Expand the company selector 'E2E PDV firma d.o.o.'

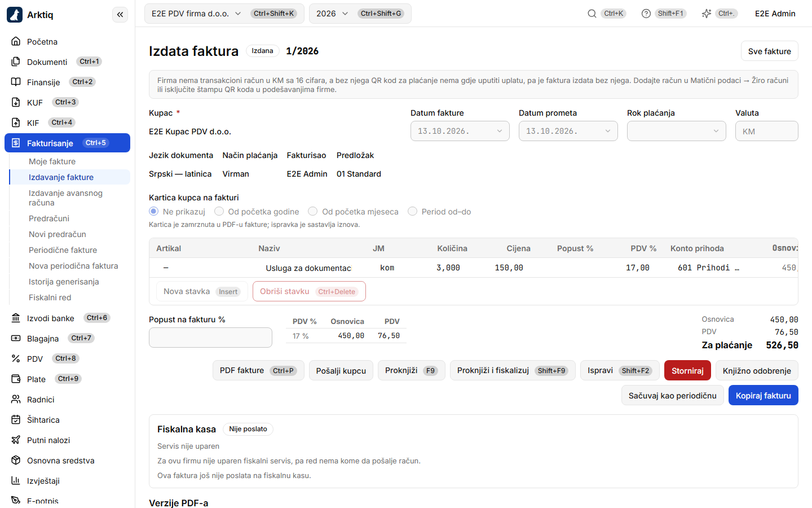pyautogui.click(x=224, y=14)
